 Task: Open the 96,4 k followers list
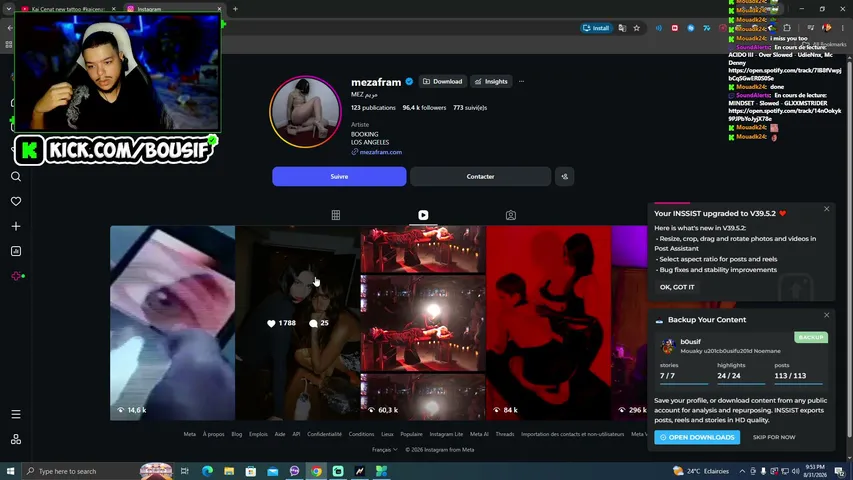tap(424, 108)
